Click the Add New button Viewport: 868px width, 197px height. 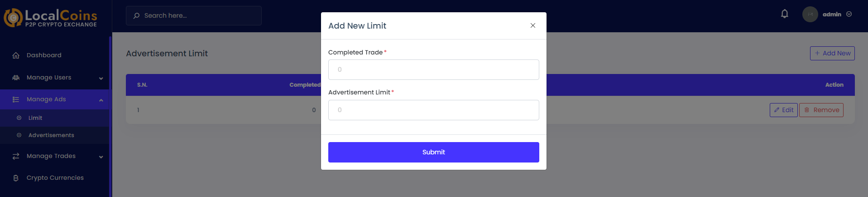[832, 53]
